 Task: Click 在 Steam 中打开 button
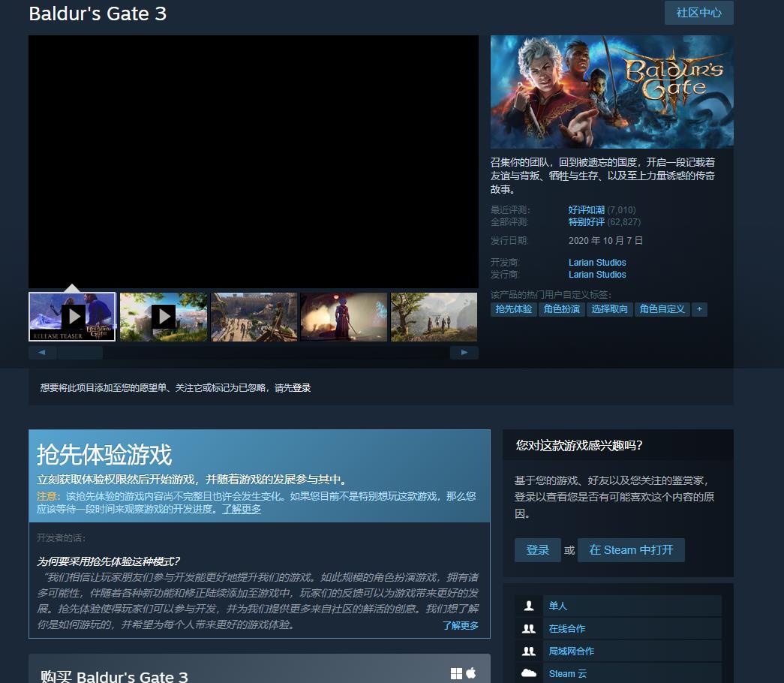(631, 550)
